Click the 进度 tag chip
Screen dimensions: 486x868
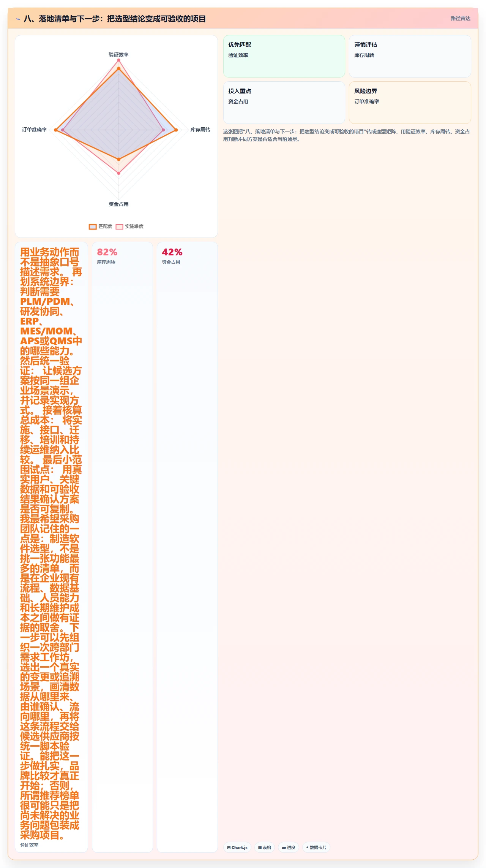pyautogui.click(x=289, y=847)
